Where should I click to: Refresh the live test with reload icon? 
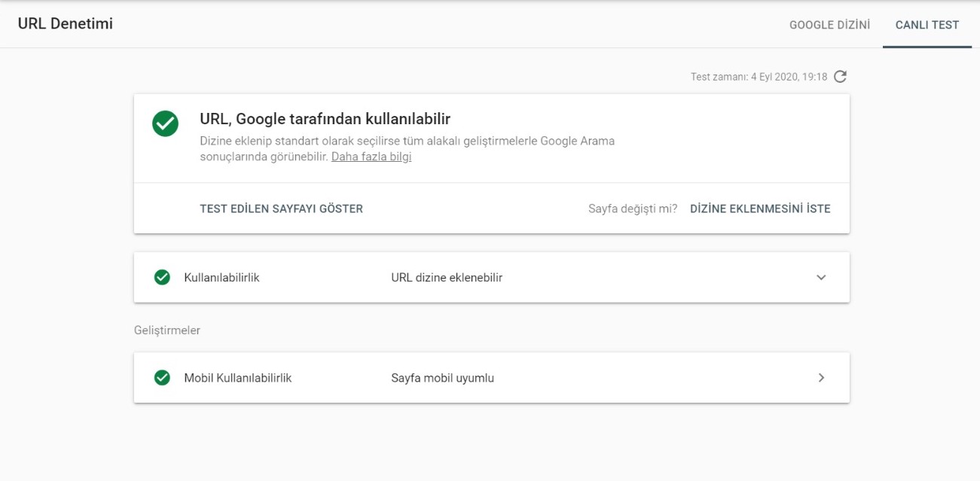841,77
